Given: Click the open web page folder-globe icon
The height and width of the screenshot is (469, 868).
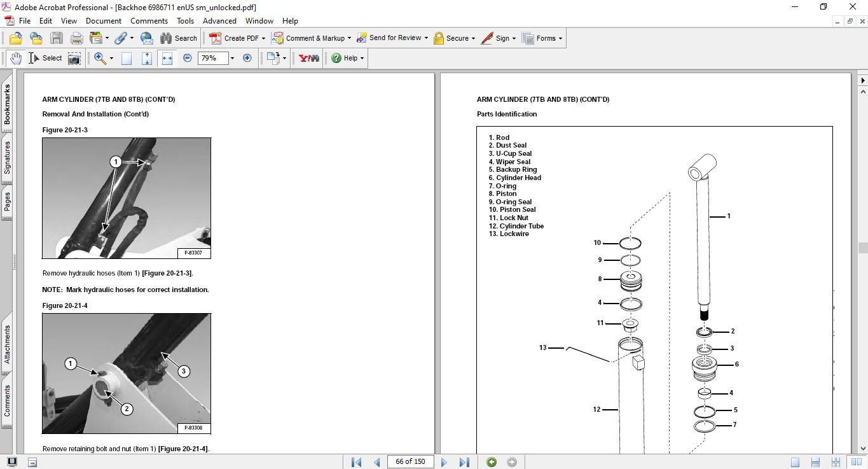Looking at the screenshot, I should pyautogui.click(x=36, y=38).
